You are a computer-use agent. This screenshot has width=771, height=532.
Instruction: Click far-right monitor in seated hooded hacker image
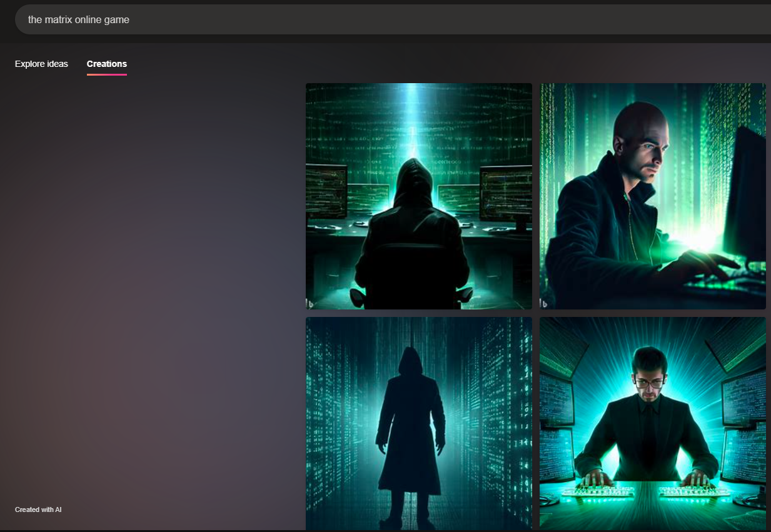[x=506, y=194]
